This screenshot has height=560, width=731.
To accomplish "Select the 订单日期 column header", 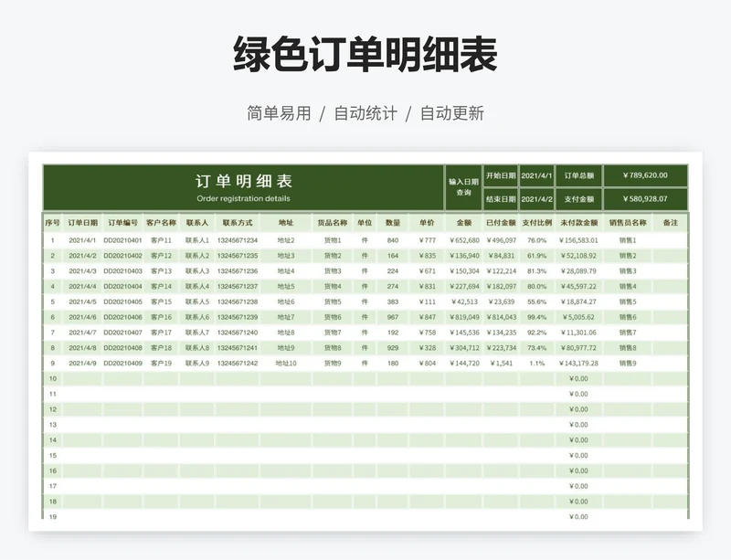I will [82, 222].
